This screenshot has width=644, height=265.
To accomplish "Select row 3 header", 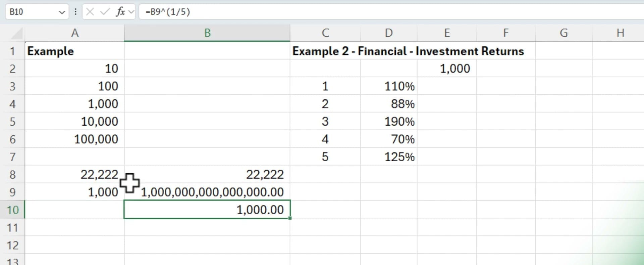I will point(12,86).
